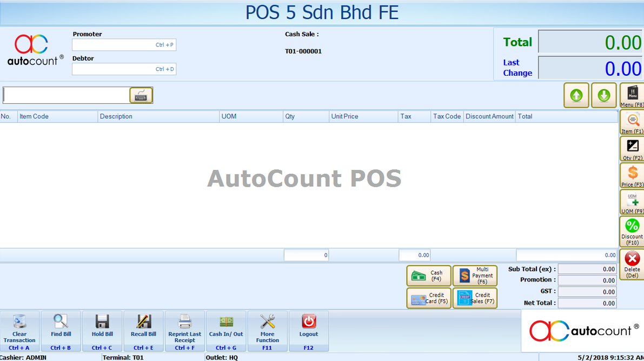Open More Function tools

coord(267,331)
